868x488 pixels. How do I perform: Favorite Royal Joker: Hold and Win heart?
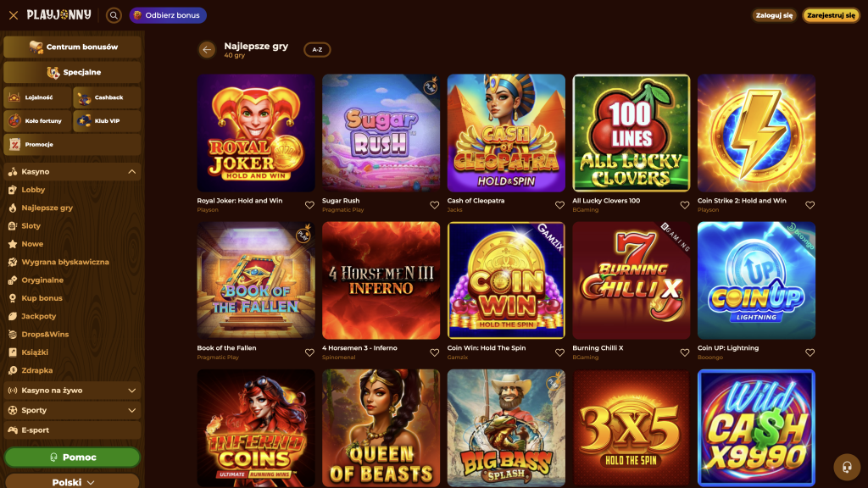click(x=309, y=205)
